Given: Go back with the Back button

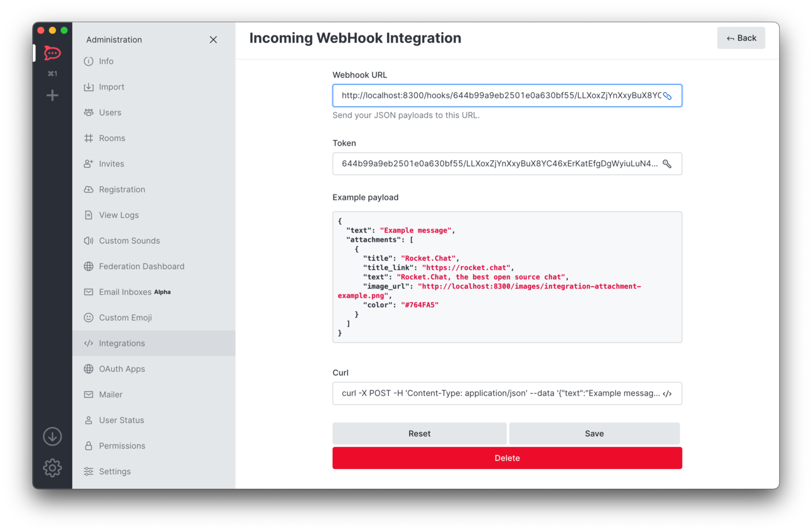Looking at the screenshot, I should coord(741,38).
